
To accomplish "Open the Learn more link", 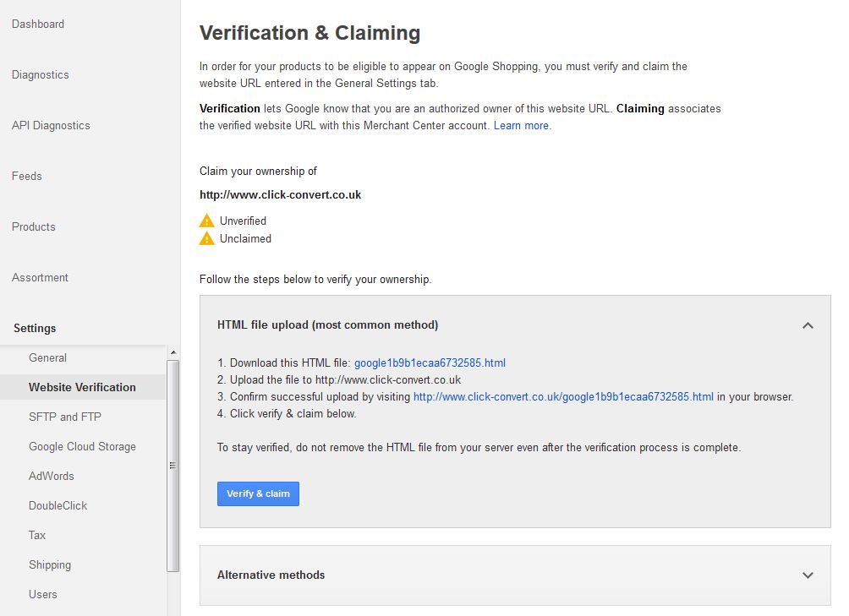I will point(521,125).
